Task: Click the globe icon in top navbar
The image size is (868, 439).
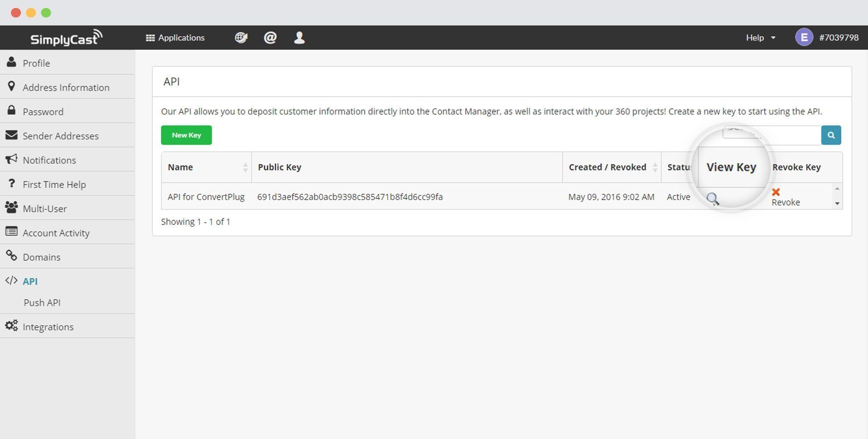Action: tap(241, 38)
